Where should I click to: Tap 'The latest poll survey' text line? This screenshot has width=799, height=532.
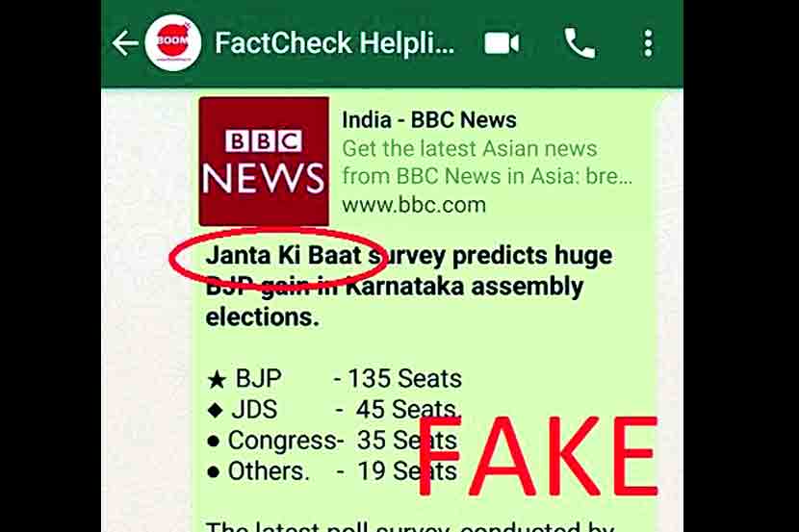410,526
